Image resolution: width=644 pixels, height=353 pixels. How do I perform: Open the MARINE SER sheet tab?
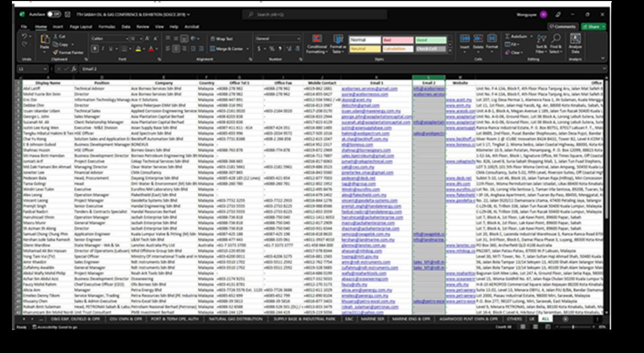[x=372, y=319]
